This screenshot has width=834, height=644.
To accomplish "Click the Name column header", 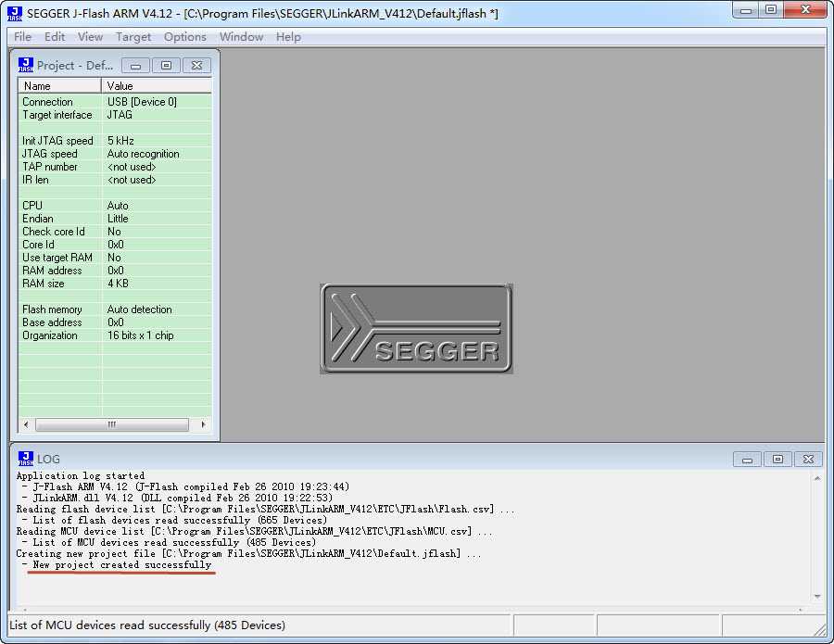I will [59, 85].
